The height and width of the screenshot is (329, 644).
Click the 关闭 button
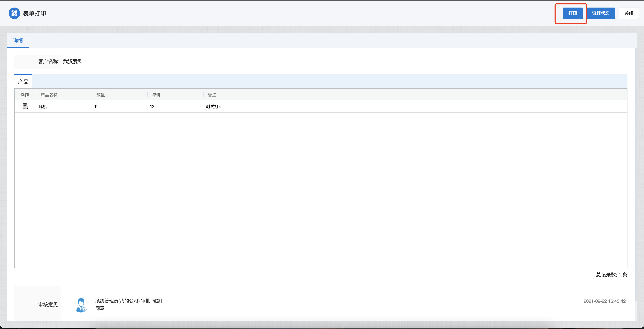629,13
